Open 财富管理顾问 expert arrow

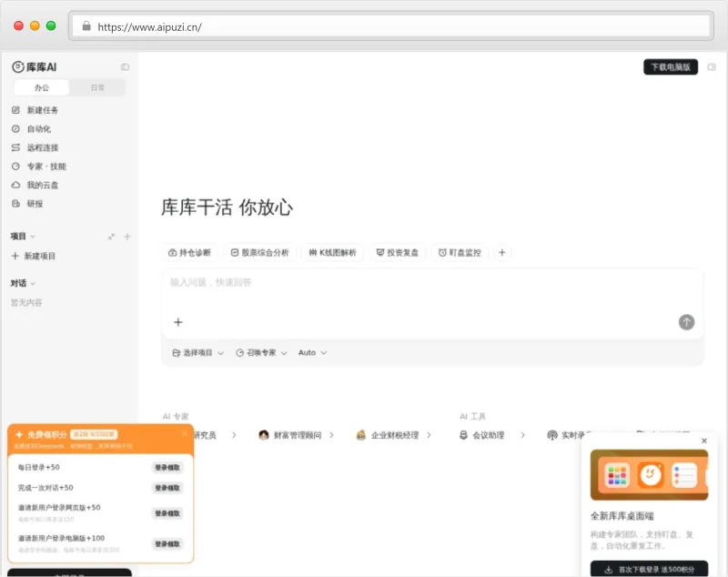pos(331,435)
